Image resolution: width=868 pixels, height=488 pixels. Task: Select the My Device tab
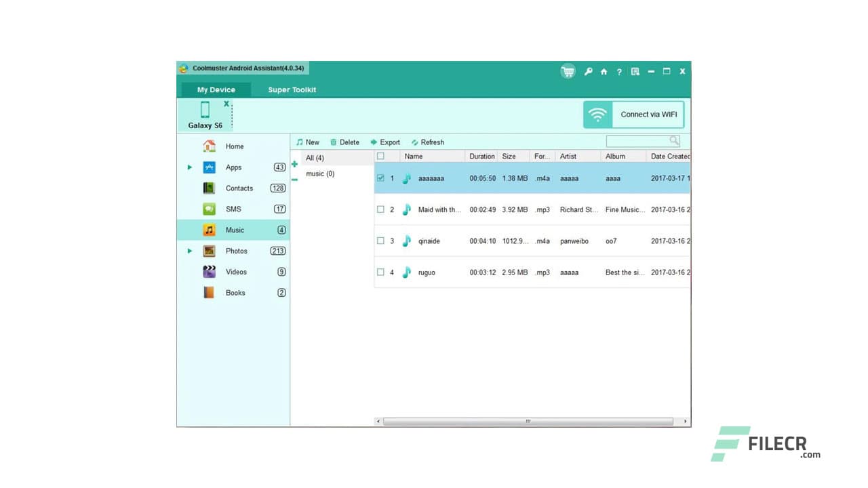point(216,89)
